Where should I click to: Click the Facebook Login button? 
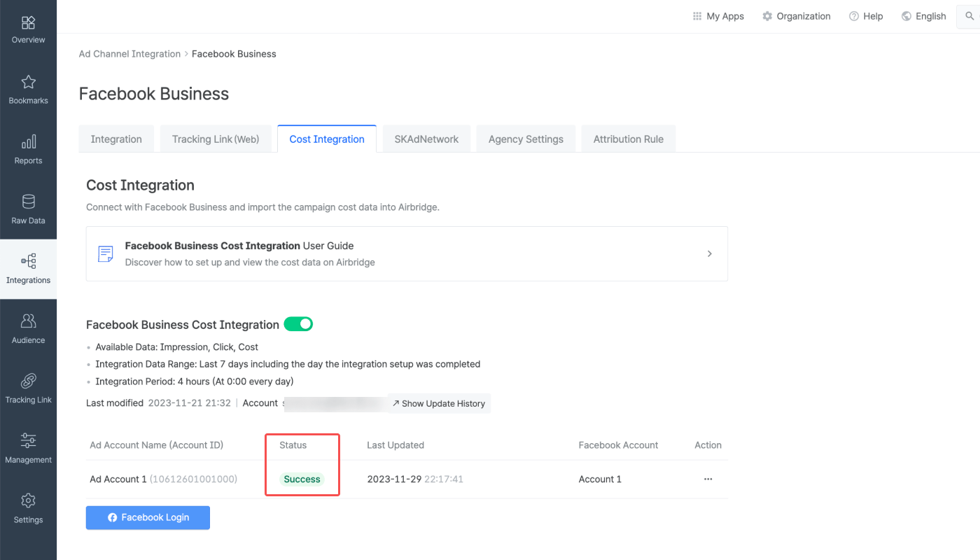pyautogui.click(x=148, y=517)
